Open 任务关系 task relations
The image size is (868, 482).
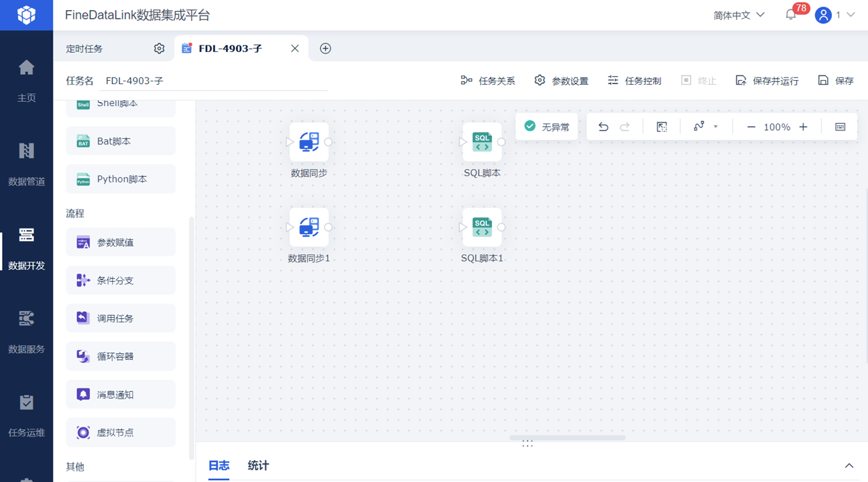[x=488, y=81]
